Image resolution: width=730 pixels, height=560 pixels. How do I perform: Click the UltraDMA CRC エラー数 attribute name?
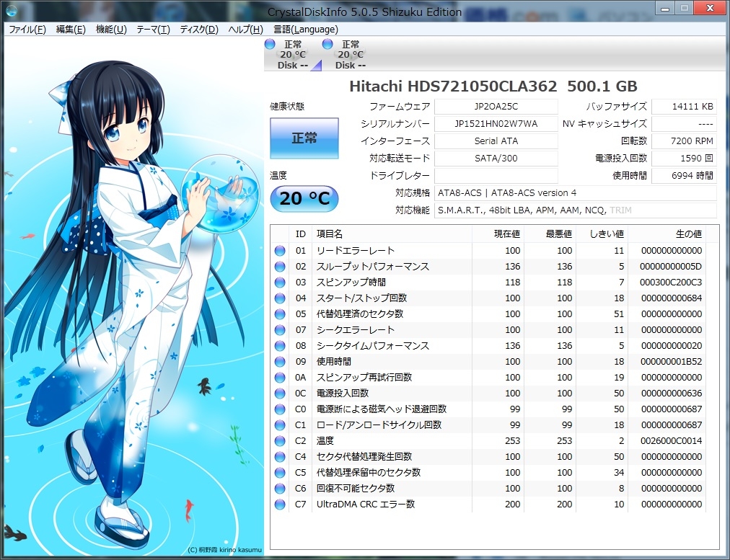366,504
